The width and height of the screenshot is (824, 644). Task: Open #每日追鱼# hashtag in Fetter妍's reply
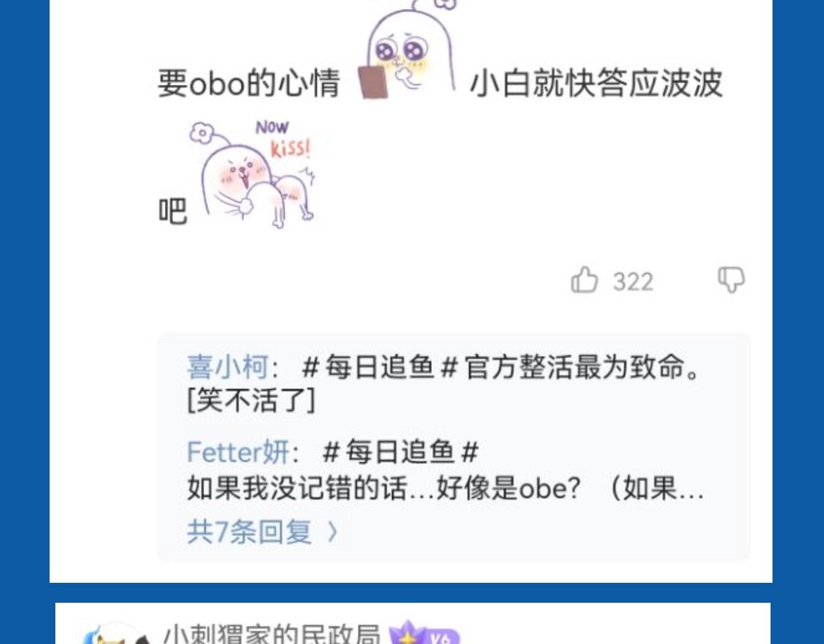click(x=401, y=452)
